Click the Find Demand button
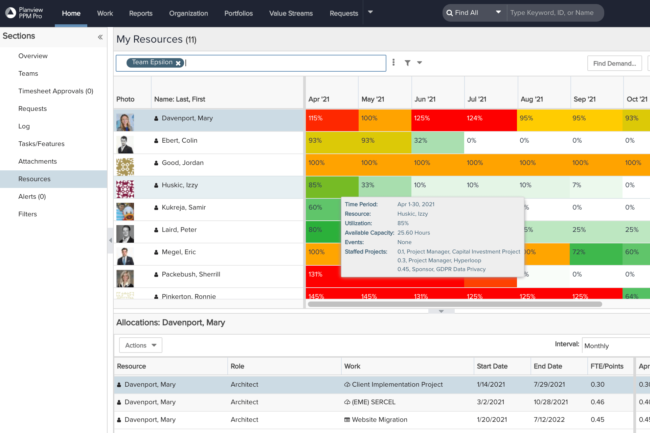 coord(613,63)
